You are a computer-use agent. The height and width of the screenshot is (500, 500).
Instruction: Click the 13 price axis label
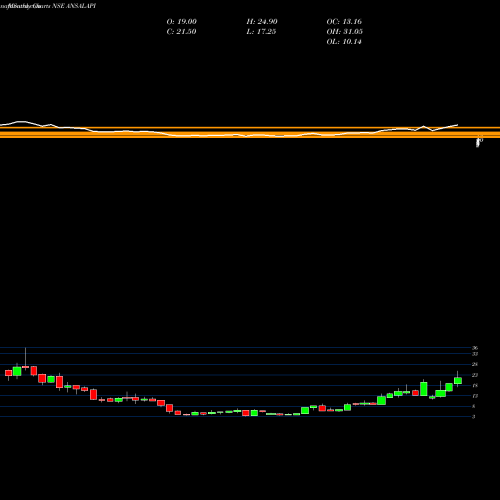pos(475,396)
